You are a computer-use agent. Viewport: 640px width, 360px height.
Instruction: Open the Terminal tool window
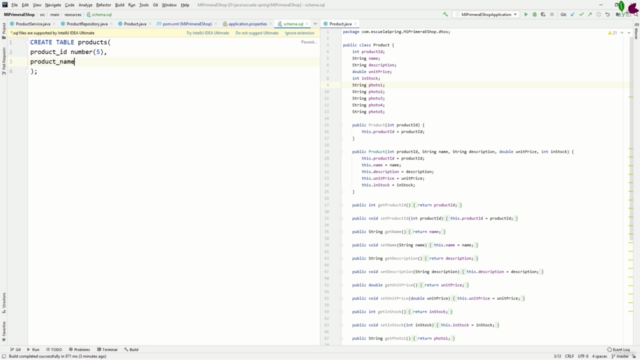pyautogui.click(x=107, y=349)
